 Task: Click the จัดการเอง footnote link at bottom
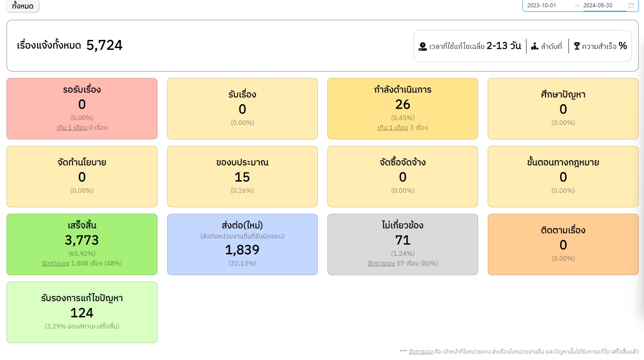(420, 352)
